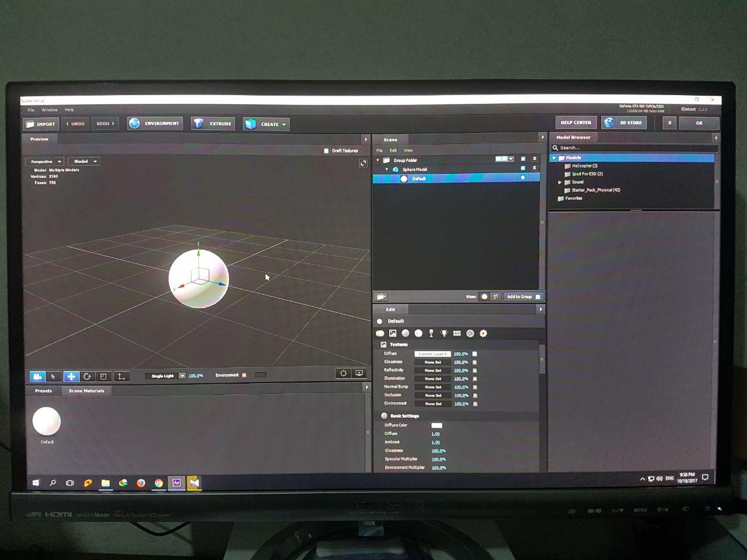Viewport: 747px width, 560px height.
Task: Click the light bulb illumination icon
Action: point(444,333)
